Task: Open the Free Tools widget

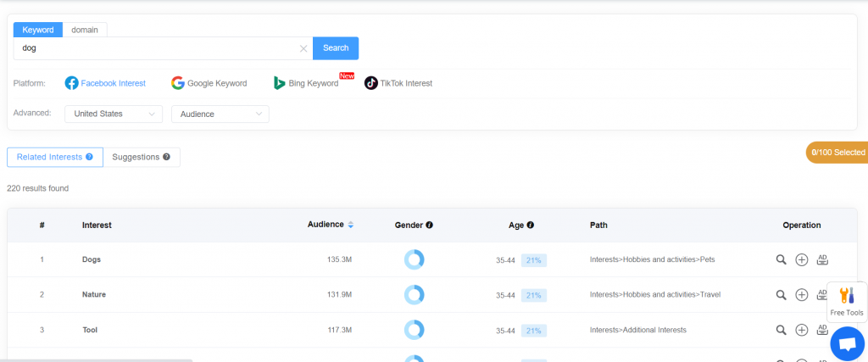Action: [x=847, y=302]
